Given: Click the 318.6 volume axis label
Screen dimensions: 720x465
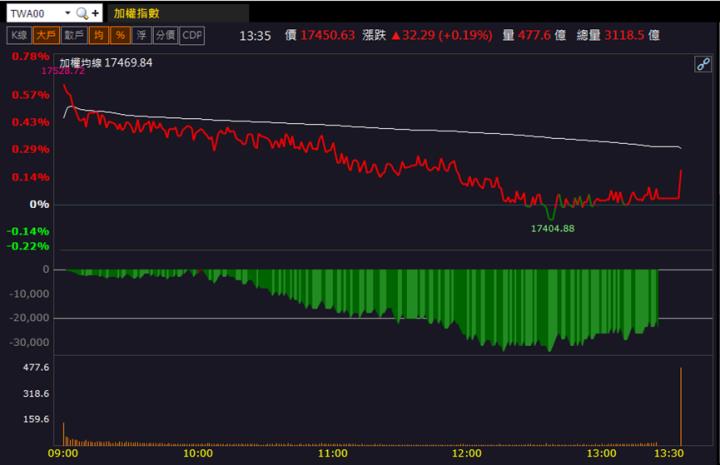Looking at the screenshot, I should tap(36, 393).
